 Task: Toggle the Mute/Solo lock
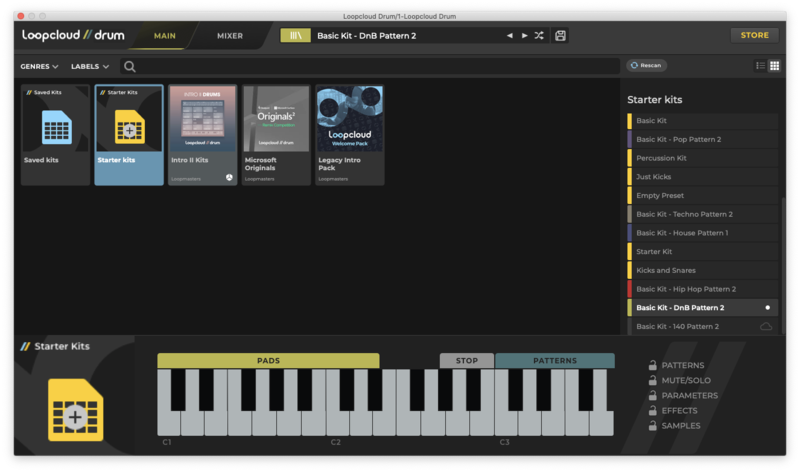tap(652, 381)
